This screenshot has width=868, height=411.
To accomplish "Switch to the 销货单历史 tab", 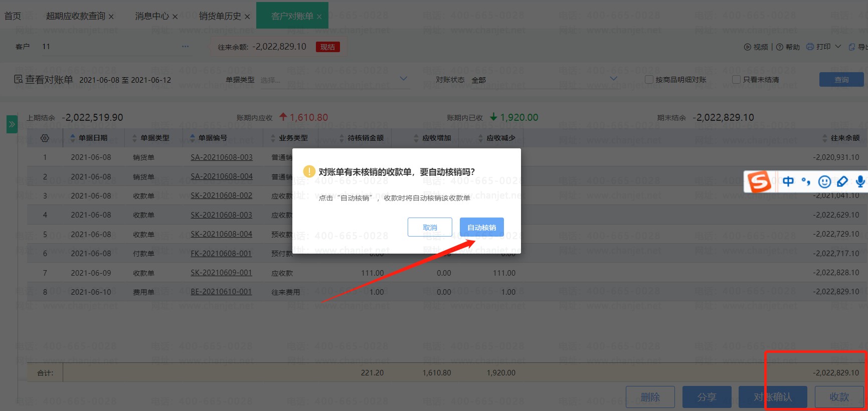I will pyautogui.click(x=220, y=16).
